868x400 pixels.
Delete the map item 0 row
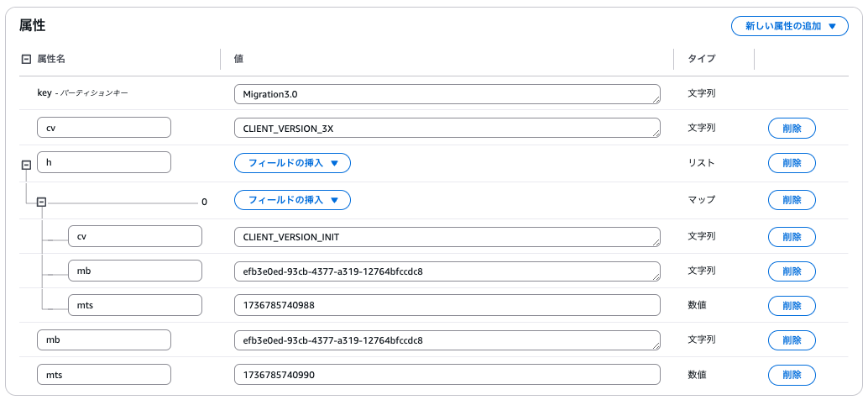click(x=792, y=200)
